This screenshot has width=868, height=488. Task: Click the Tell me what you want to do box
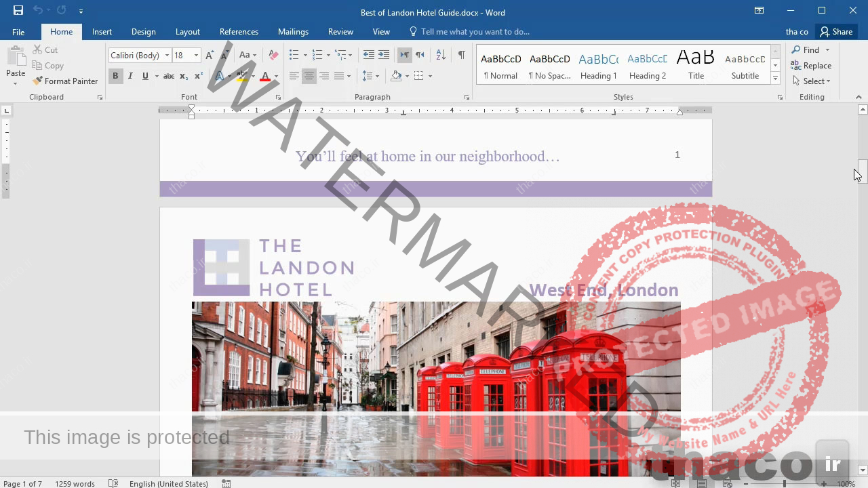point(469,32)
